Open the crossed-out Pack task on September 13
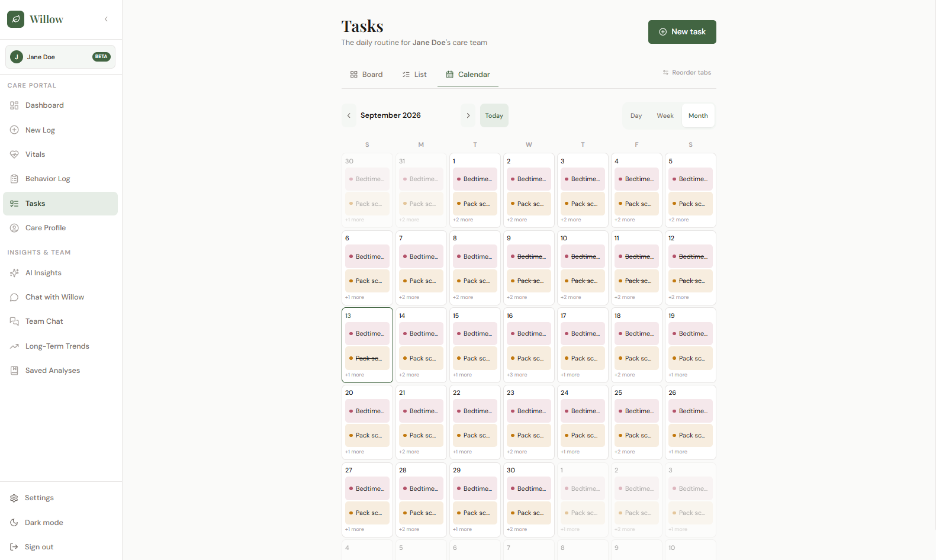Image resolution: width=936 pixels, height=560 pixels. pyautogui.click(x=367, y=359)
